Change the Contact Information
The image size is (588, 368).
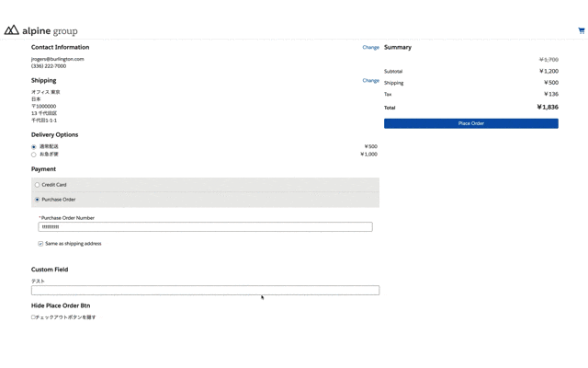point(370,47)
